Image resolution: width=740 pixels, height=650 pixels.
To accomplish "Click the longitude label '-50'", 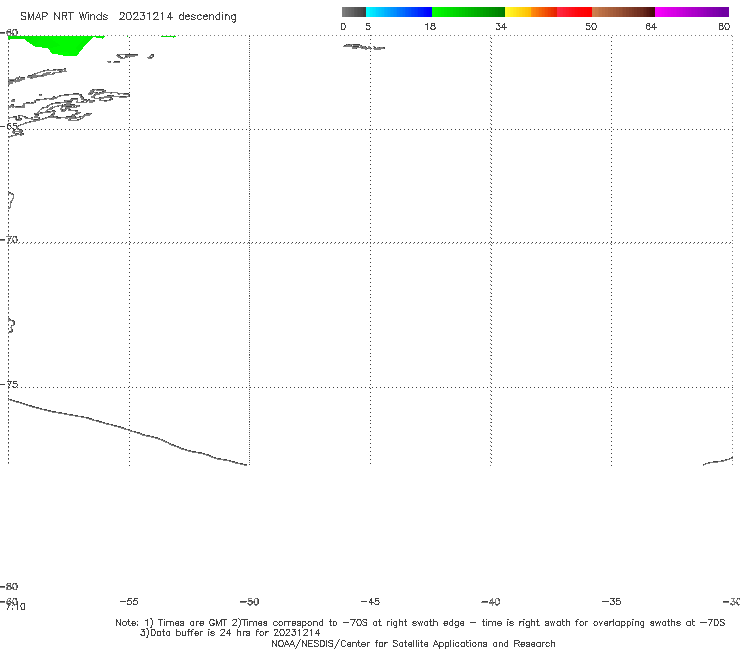I will (x=250, y=602).
